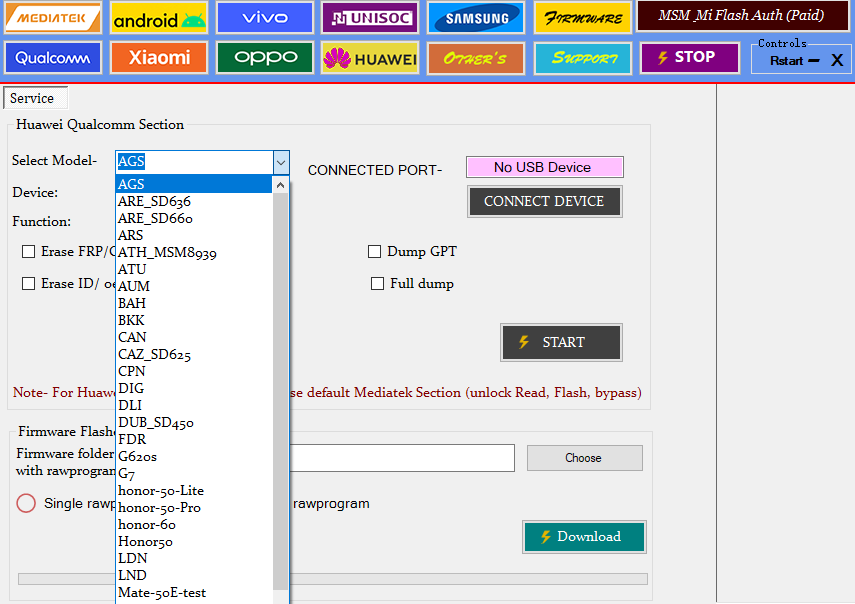Select the Huawei logo button

[x=370, y=58]
